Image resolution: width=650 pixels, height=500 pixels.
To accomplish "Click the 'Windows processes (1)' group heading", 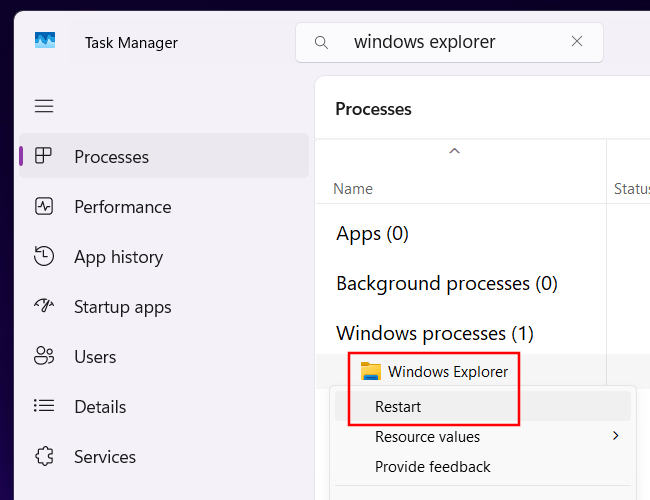I will pos(435,334).
